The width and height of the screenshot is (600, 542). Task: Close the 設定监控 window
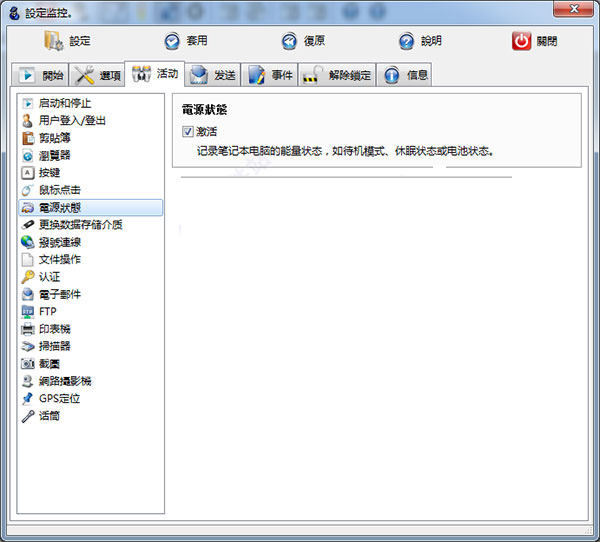[573, 8]
